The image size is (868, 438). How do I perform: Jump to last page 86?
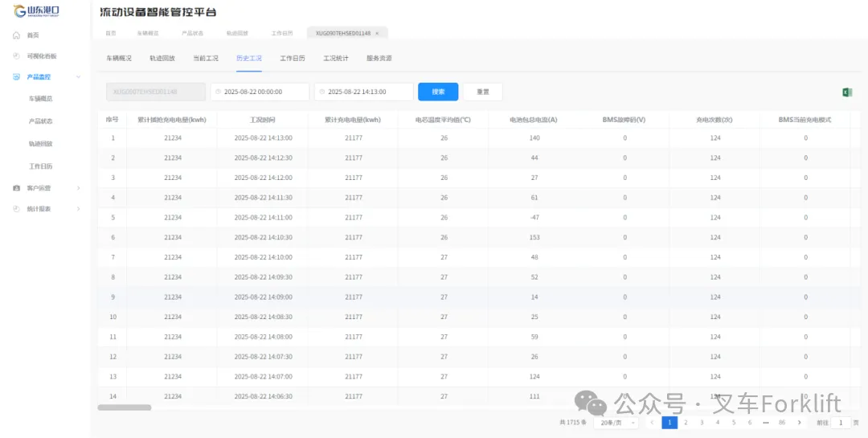tap(782, 423)
